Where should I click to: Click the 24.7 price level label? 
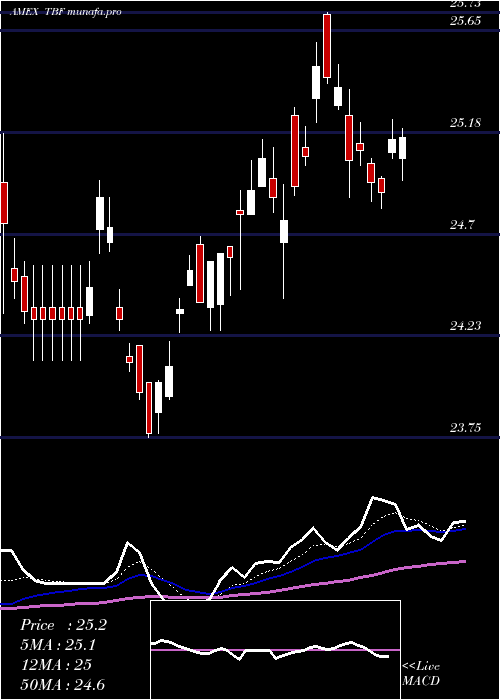point(462,225)
